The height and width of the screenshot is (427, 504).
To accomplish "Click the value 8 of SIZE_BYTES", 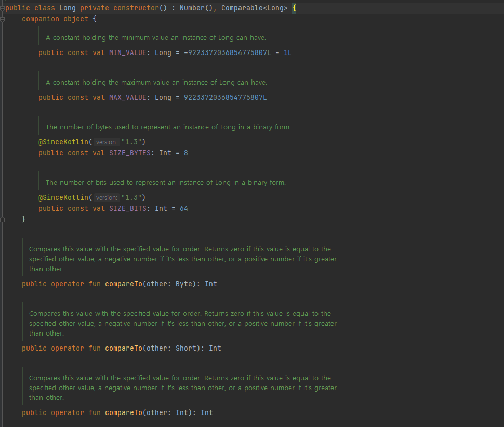I will click(x=186, y=153).
